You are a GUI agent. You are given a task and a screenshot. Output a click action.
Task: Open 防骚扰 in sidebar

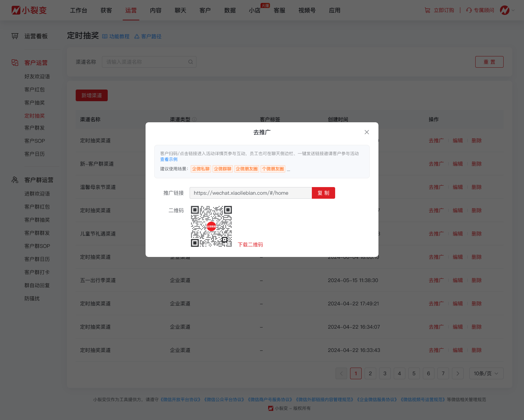tap(32, 298)
